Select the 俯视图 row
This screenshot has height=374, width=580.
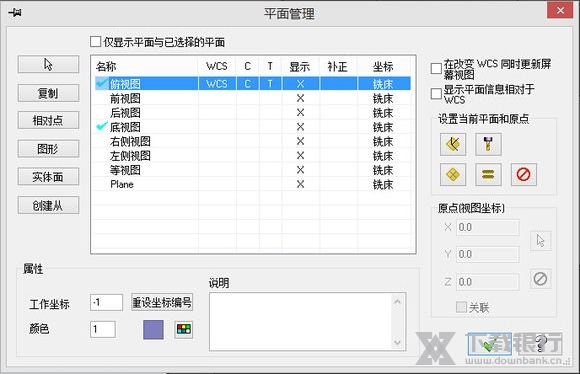tap(253, 84)
